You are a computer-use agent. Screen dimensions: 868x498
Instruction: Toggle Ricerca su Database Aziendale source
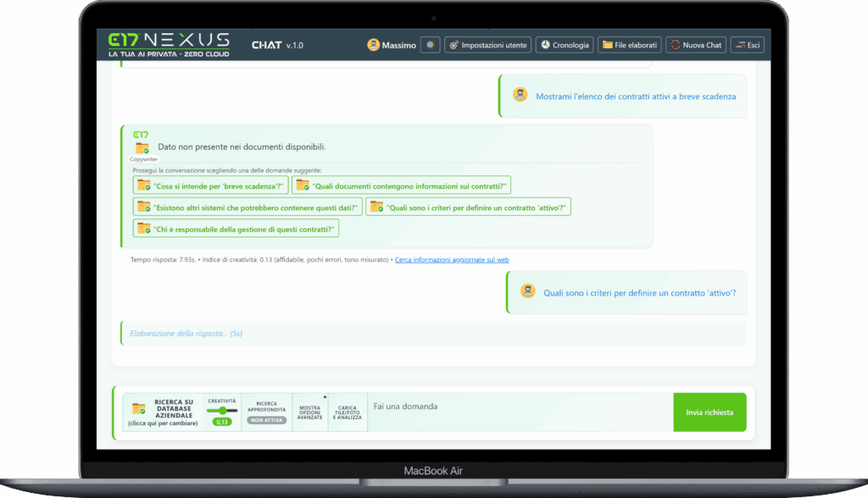(x=172, y=410)
